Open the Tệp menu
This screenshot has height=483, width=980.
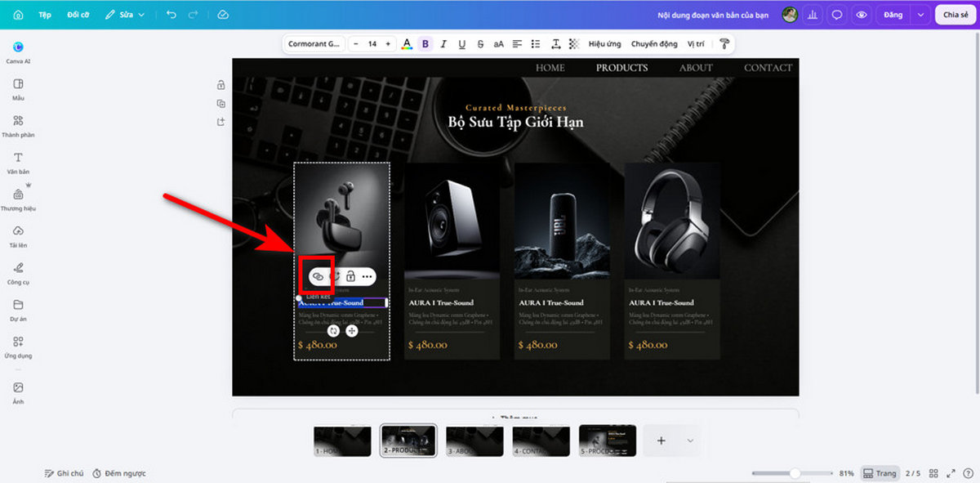click(45, 15)
